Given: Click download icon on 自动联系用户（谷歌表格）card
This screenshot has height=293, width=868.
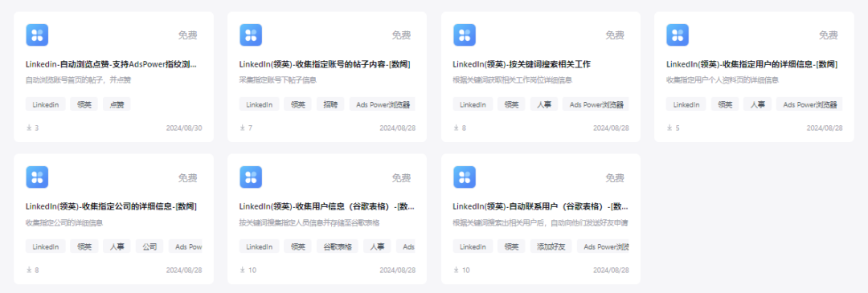Looking at the screenshot, I should click(x=457, y=270).
